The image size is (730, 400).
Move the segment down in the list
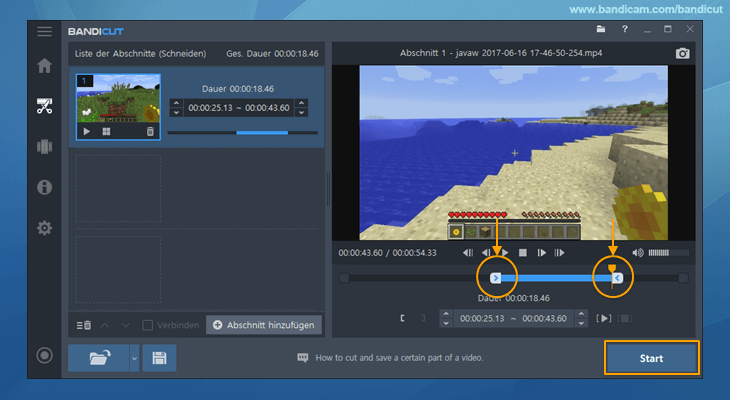coord(125,325)
